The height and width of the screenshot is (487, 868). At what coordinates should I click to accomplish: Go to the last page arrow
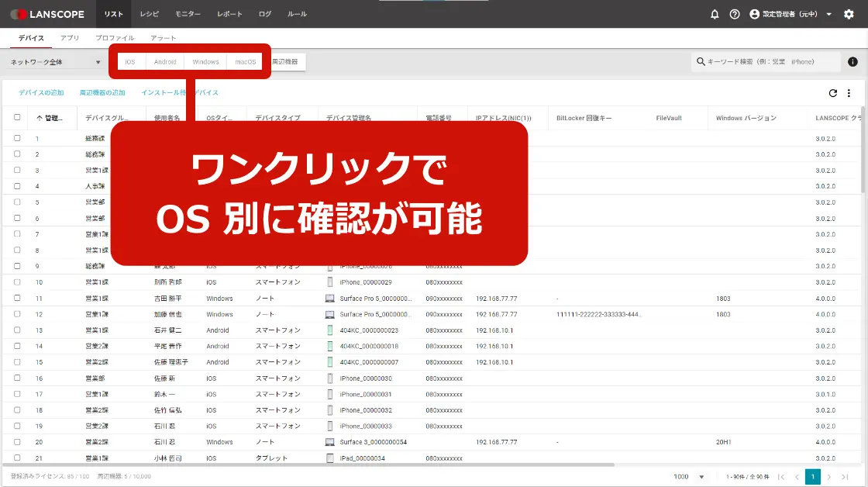tap(845, 477)
